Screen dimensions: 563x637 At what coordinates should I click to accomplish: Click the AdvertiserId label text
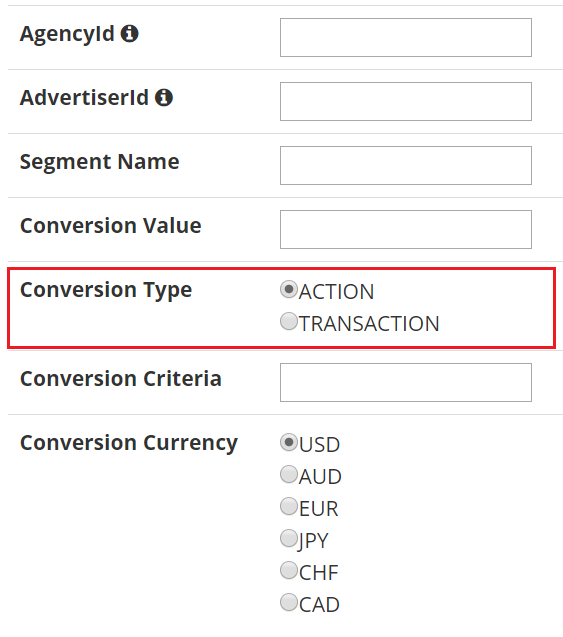click(x=84, y=98)
